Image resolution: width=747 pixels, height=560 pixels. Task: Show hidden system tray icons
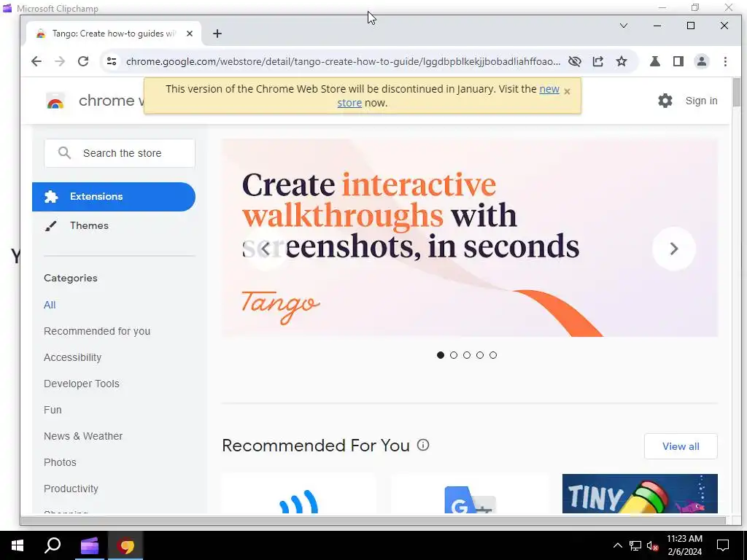[x=617, y=545]
